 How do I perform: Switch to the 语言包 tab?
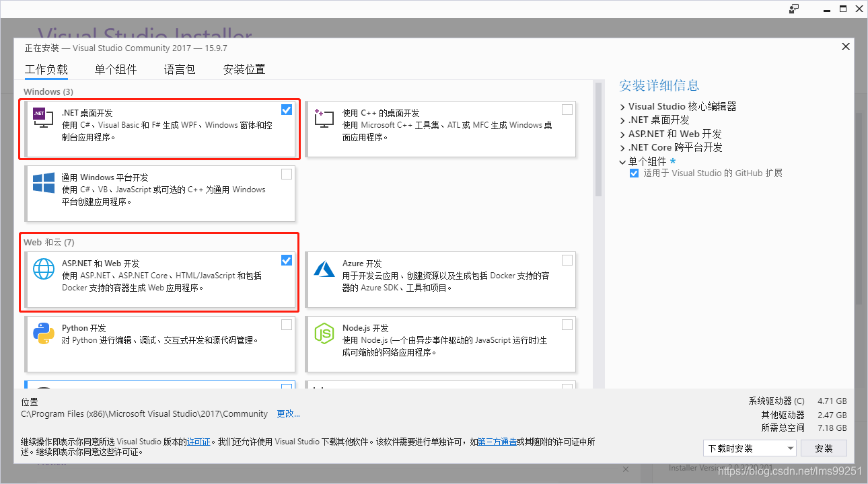coord(180,69)
